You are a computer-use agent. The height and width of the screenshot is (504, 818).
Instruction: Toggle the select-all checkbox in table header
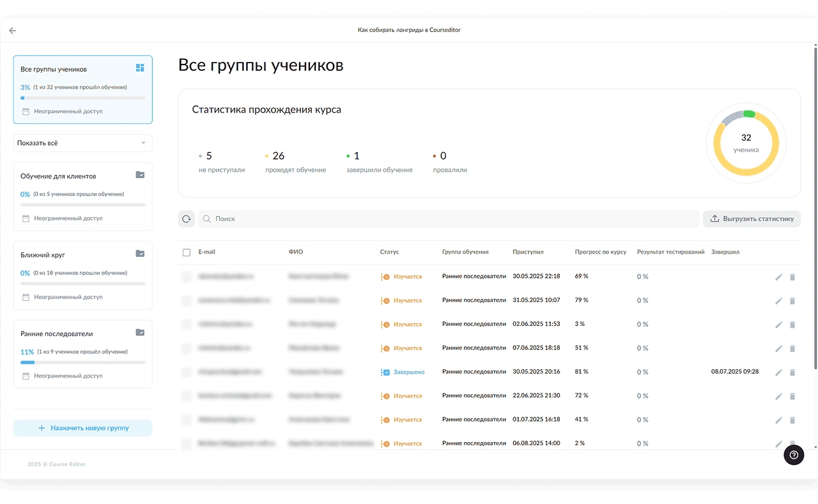click(x=187, y=252)
